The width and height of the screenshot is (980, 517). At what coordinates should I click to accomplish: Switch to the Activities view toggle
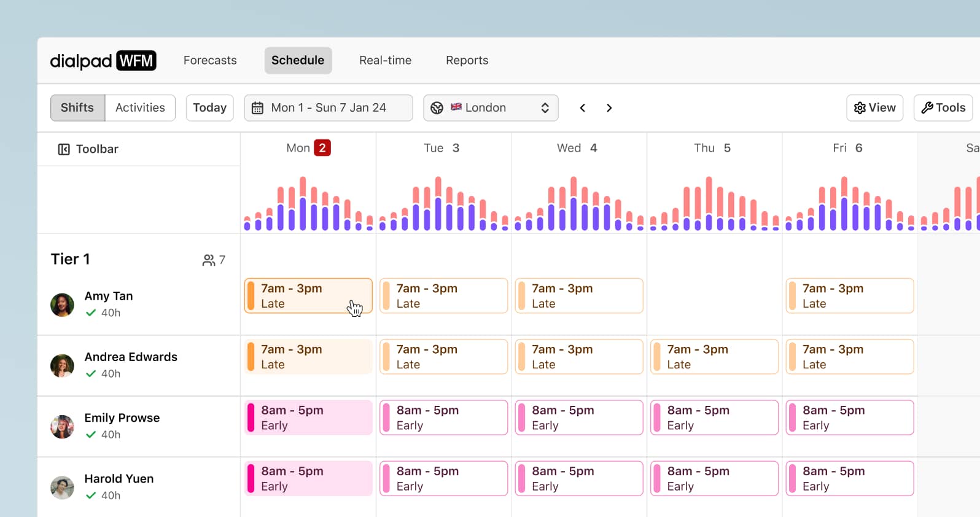pos(140,108)
